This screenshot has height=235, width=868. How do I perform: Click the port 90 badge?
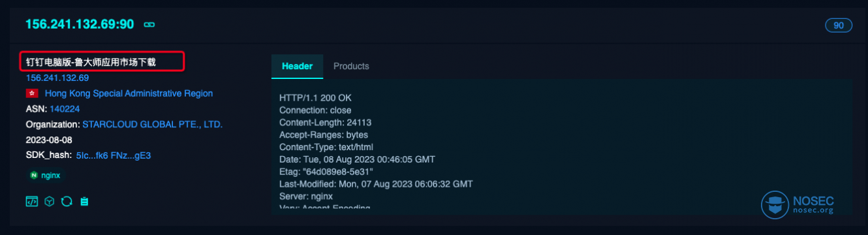[839, 25]
